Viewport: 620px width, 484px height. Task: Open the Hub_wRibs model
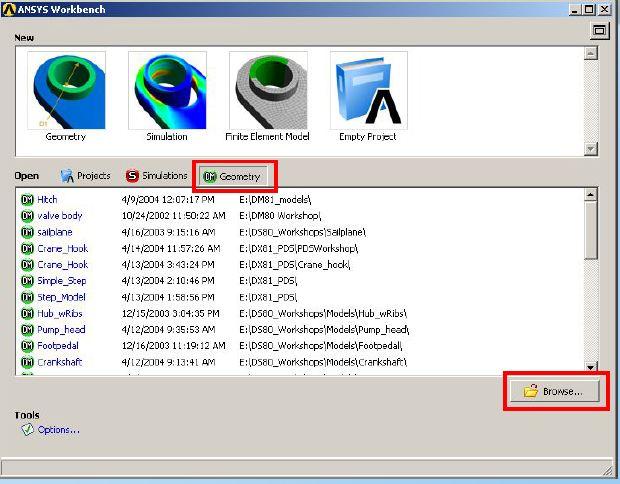tap(60, 314)
